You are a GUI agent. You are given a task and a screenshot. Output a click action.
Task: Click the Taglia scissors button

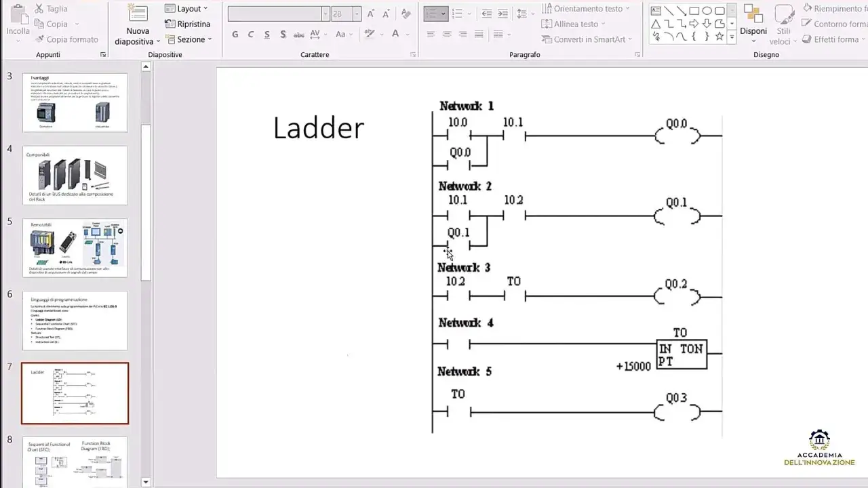click(51, 9)
